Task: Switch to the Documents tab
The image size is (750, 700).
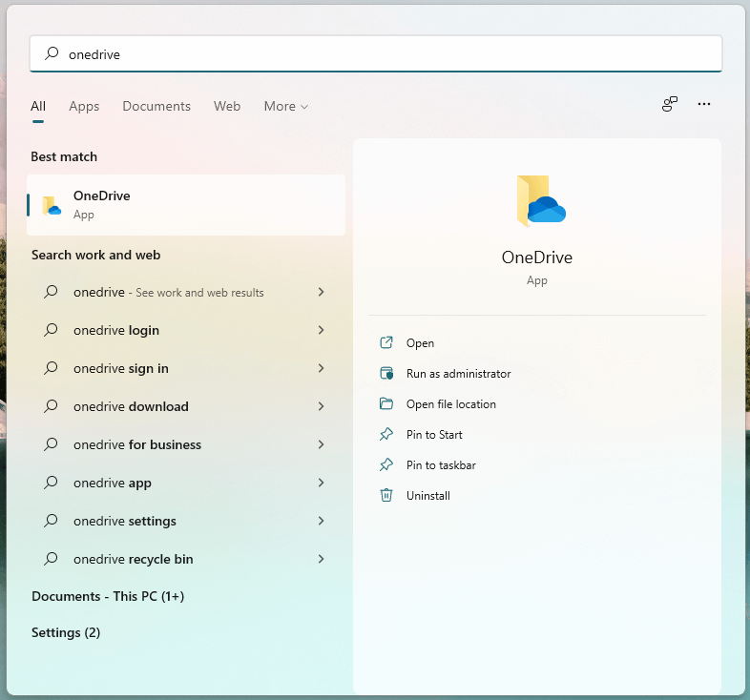Action: tap(156, 106)
